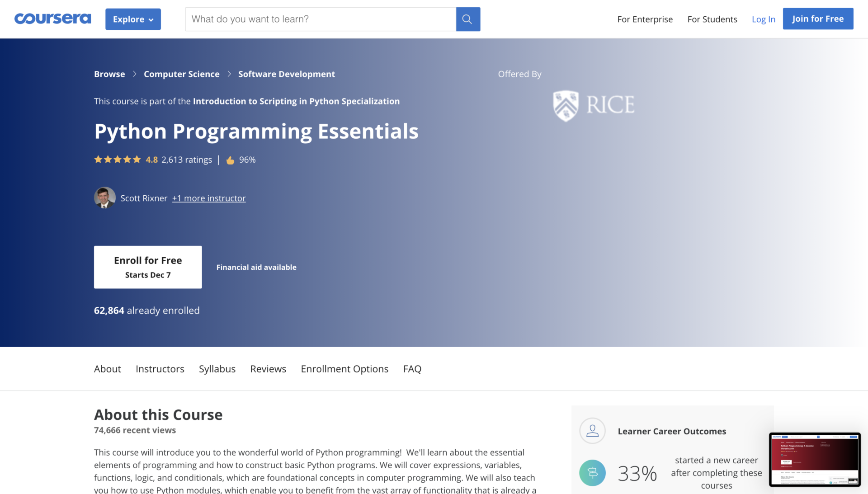Click the Learner Career Outcomes person icon
This screenshot has height=494, width=868.
coord(592,431)
